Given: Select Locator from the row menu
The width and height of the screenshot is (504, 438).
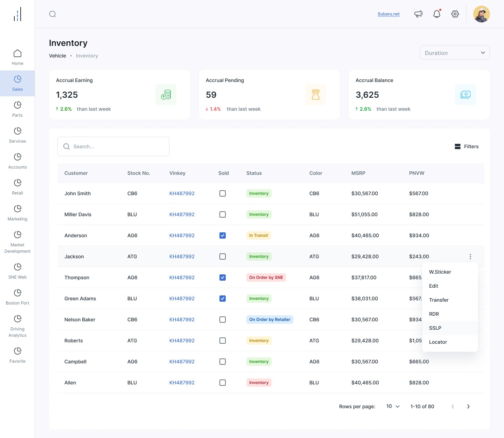Looking at the screenshot, I should coord(450,342).
